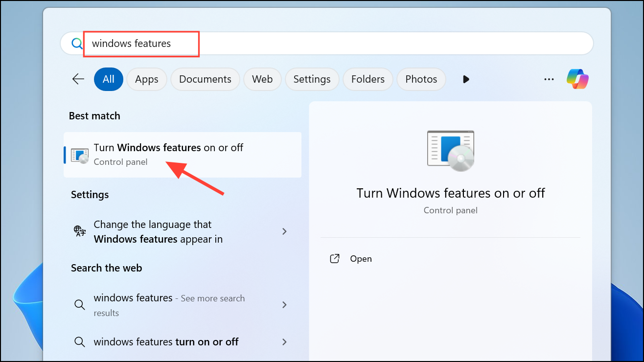Expand the 'Change the language' result chevron

(x=284, y=231)
